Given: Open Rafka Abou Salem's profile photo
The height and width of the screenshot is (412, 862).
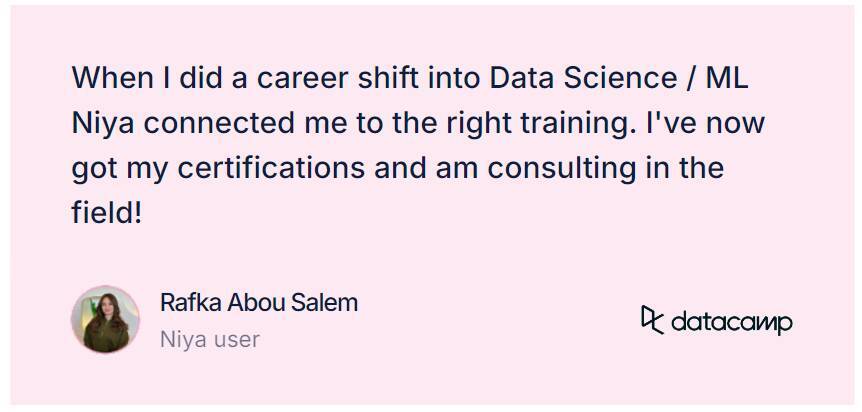Looking at the screenshot, I should [105, 320].
